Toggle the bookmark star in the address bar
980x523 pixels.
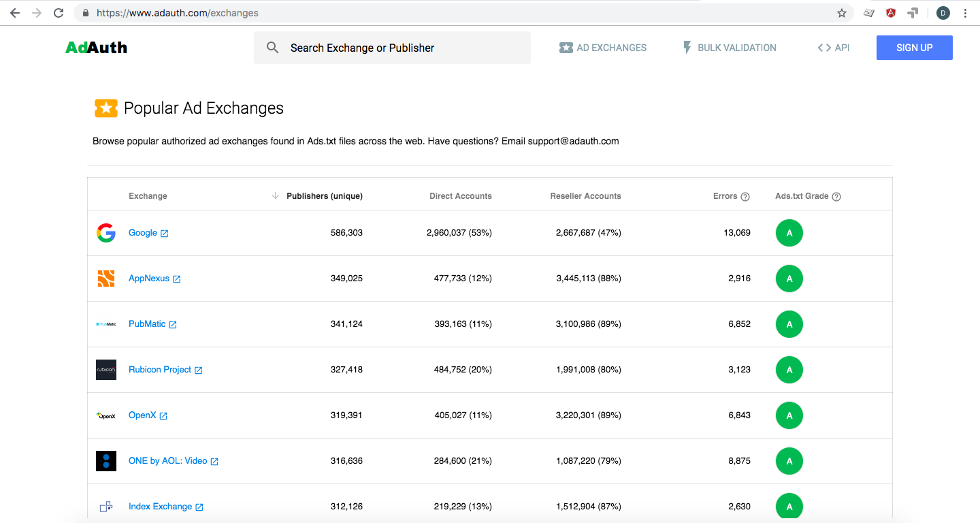pos(842,12)
